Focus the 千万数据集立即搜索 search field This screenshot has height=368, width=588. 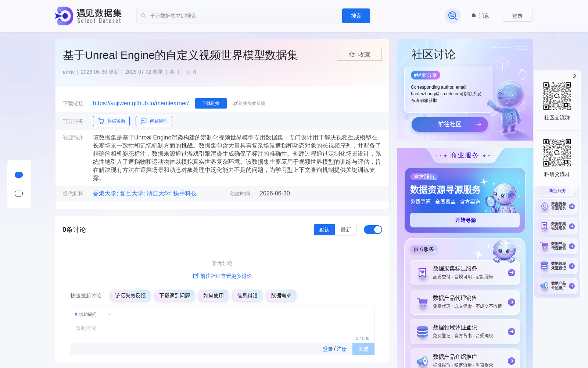point(239,16)
